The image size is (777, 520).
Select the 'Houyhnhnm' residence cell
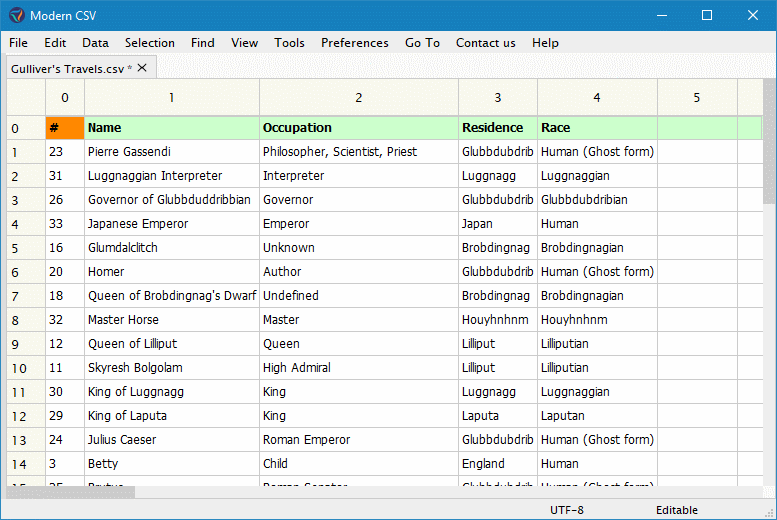tap(498, 320)
